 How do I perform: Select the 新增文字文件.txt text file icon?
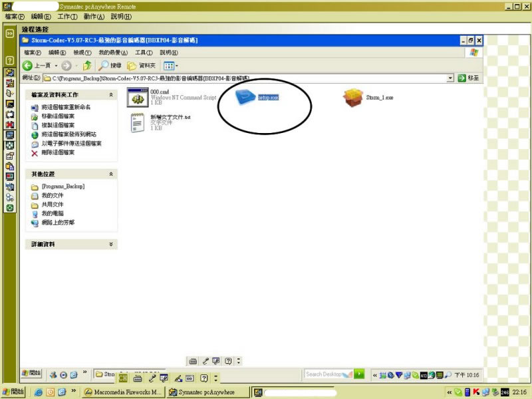138,122
